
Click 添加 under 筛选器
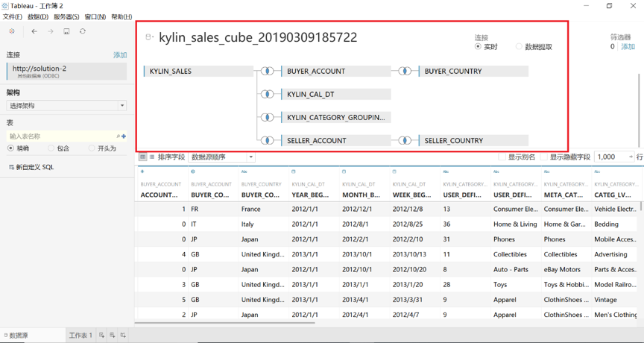(x=628, y=47)
